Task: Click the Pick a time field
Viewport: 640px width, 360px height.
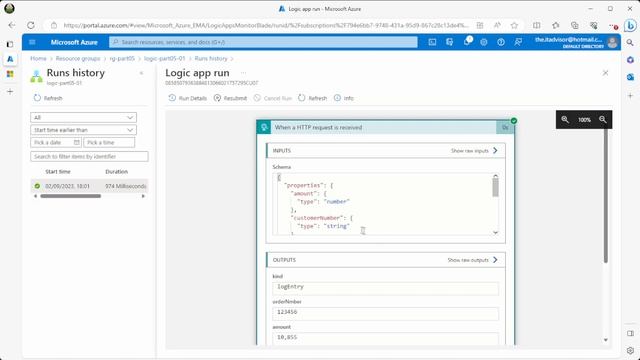Action: [109, 142]
